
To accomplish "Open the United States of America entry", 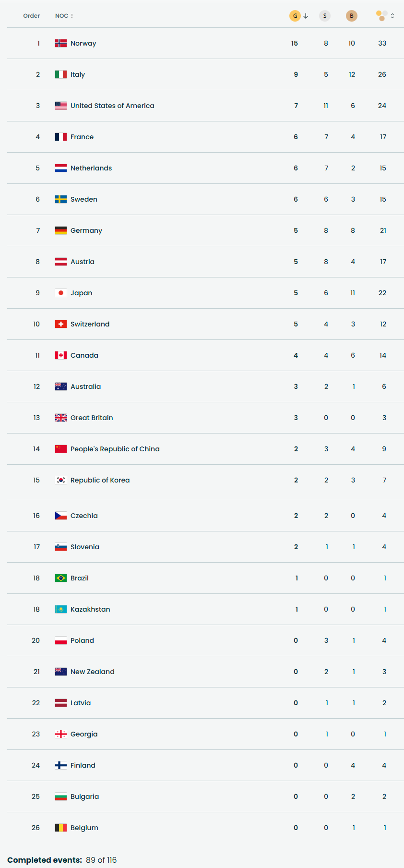I will tap(112, 106).
